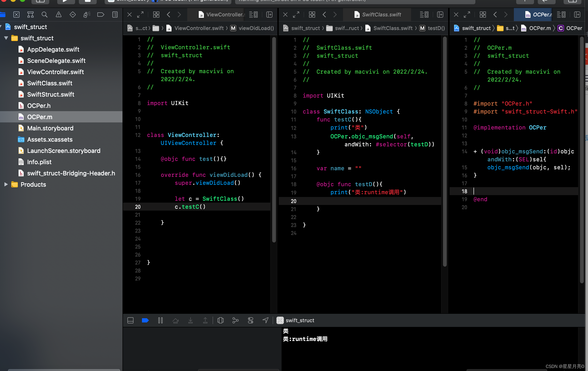The height and width of the screenshot is (371, 588).
Task: Go back in OCPer.m editor history
Action: pos(495,15)
